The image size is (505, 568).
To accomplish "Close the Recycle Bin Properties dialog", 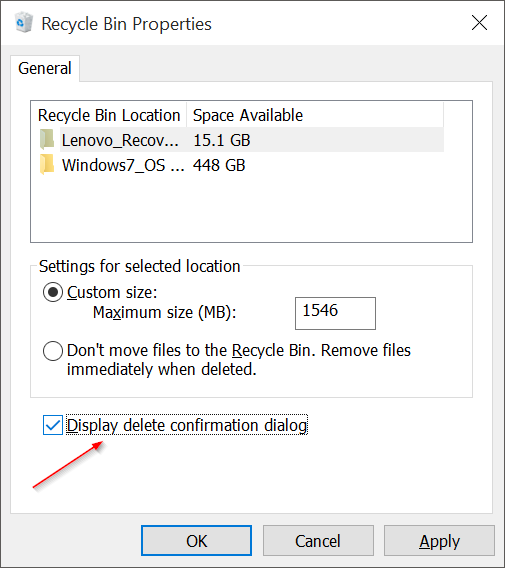I will [479, 23].
